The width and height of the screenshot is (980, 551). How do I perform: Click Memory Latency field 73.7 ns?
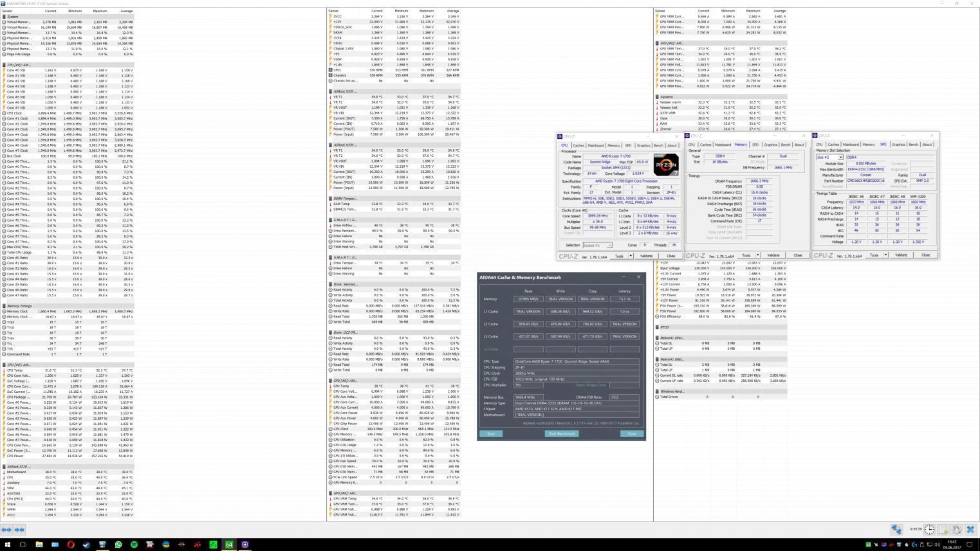click(x=624, y=299)
